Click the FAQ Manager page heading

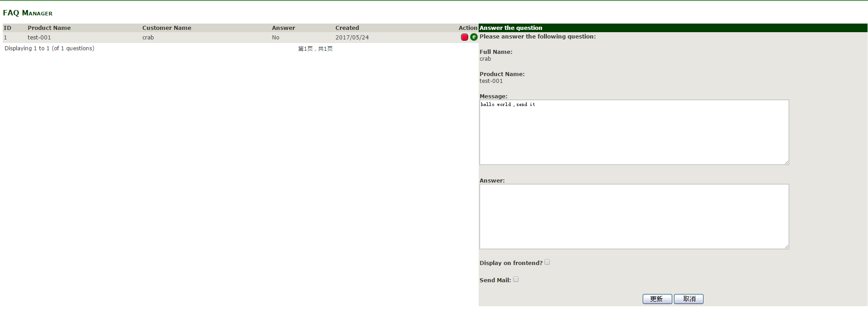[x=28, y=13]
